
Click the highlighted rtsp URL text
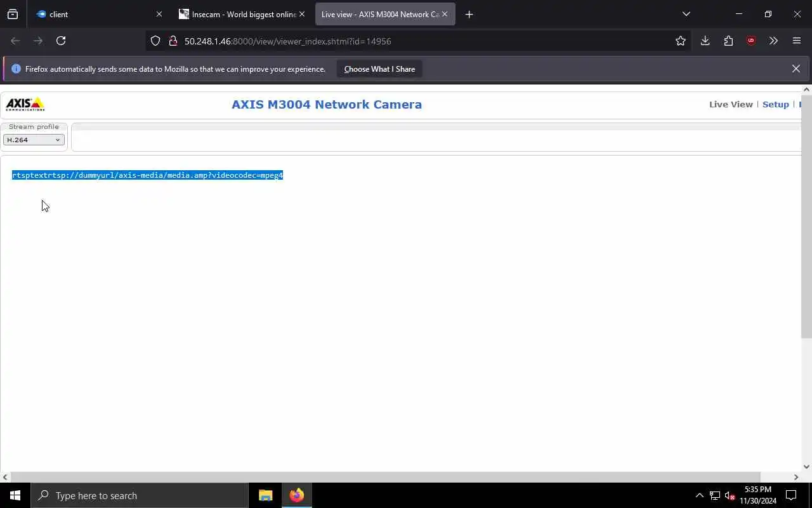pyautogui.click(x=147, y=175)
